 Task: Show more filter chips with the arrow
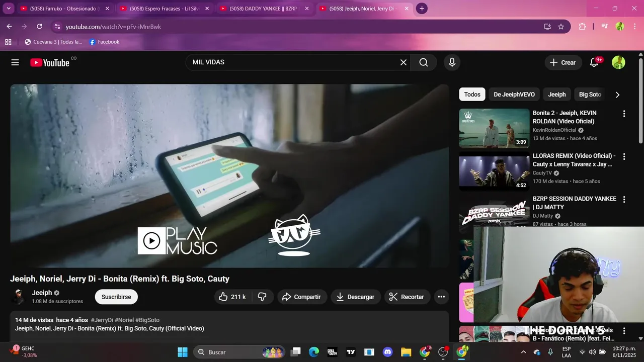point(617,95)
